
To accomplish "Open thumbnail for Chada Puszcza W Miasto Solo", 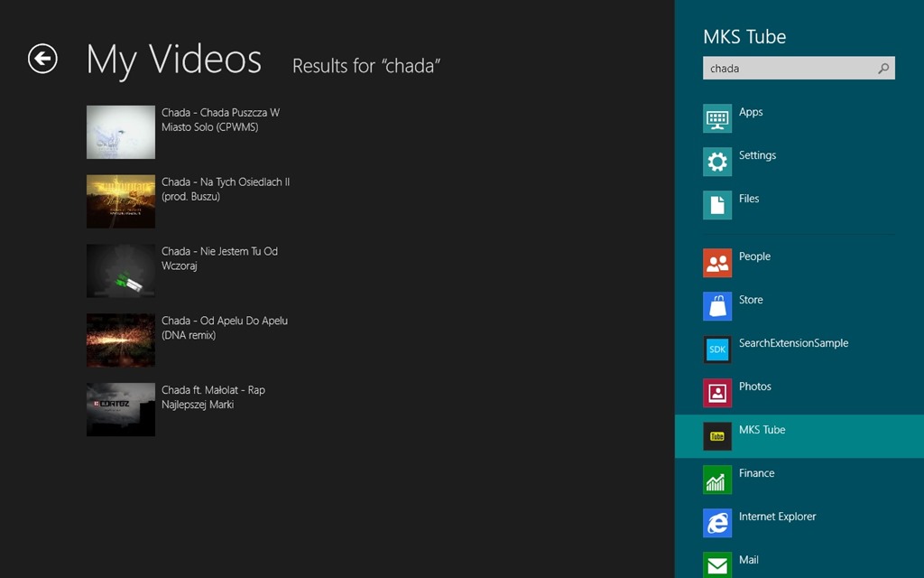I will 121,132.
